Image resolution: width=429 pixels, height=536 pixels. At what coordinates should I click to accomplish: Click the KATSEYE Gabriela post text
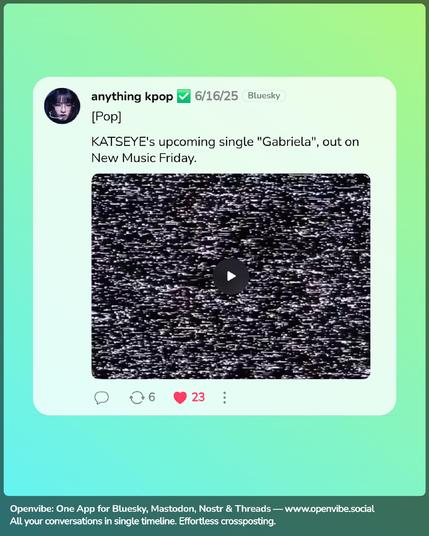(x=225, y=150)
